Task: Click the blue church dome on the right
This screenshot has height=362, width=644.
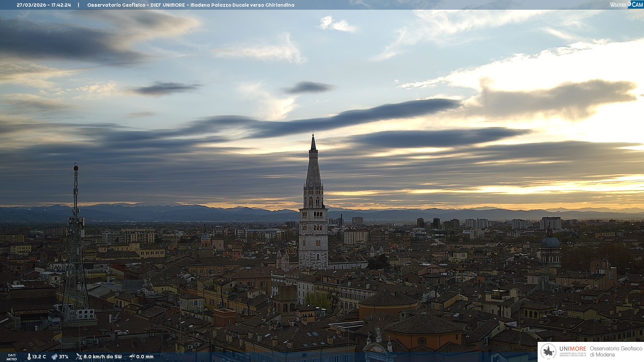Action: coord(550,241)
